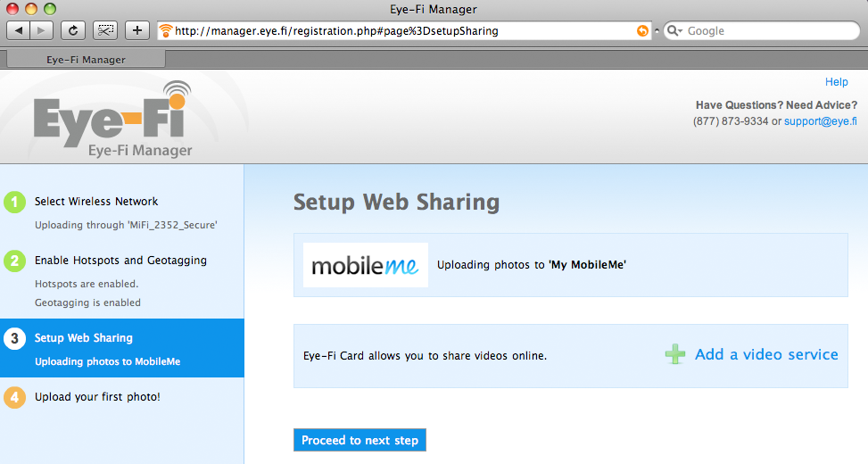This screenshot has height=464, width=868.
Task: Click the green plus add-service icon
Action: pos(674,354)
